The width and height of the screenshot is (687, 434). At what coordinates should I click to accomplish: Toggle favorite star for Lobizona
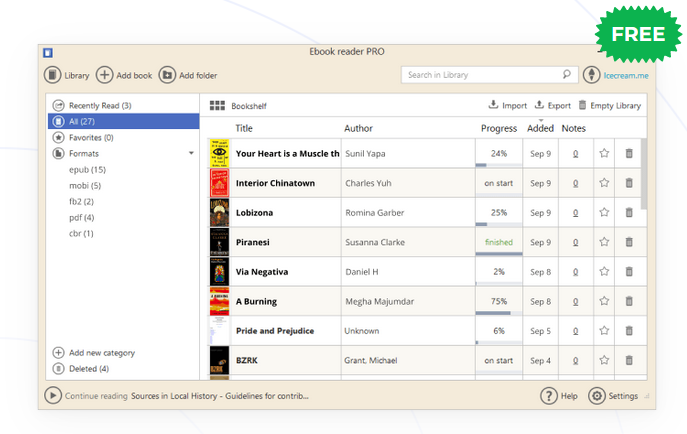tap(604, 212)
